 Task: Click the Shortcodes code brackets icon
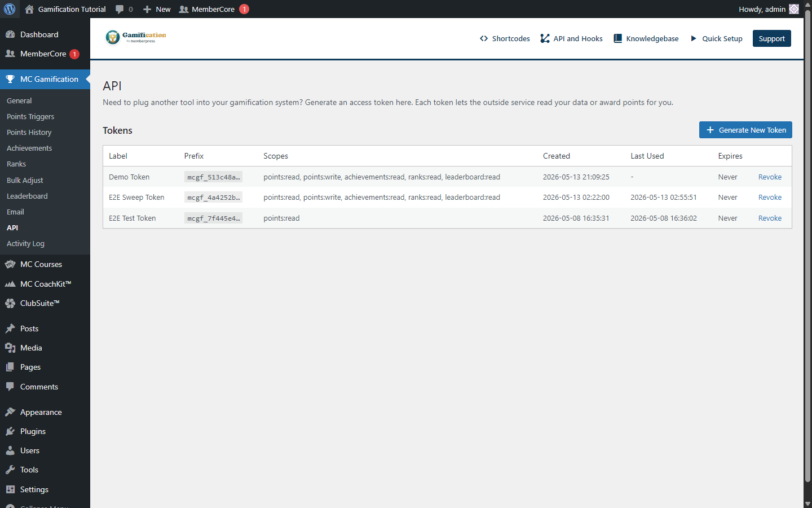pyautogui.click(x=484, y=38)
